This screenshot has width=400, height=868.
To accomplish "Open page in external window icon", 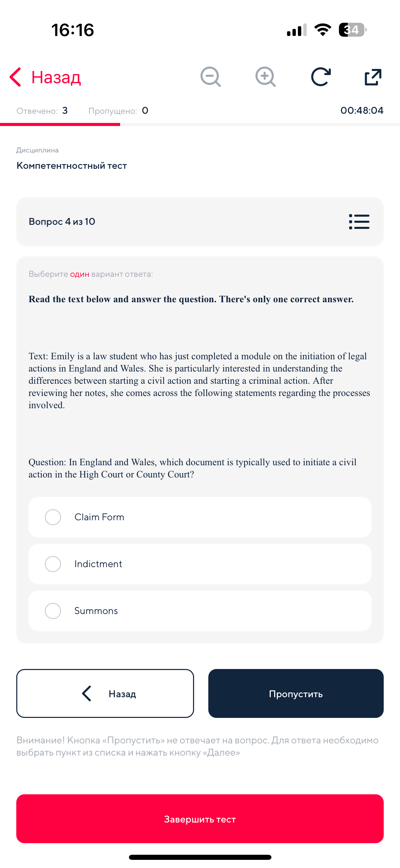I will (373, 77).
